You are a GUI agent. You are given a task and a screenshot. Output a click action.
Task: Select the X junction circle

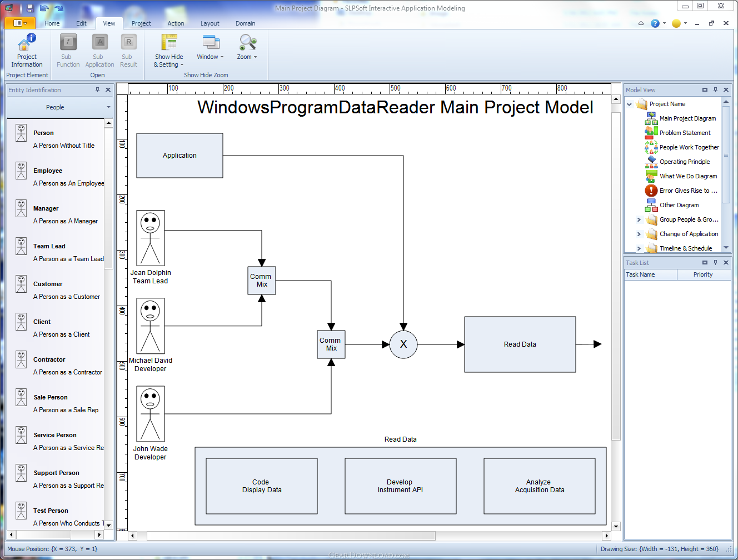[403, 344]
